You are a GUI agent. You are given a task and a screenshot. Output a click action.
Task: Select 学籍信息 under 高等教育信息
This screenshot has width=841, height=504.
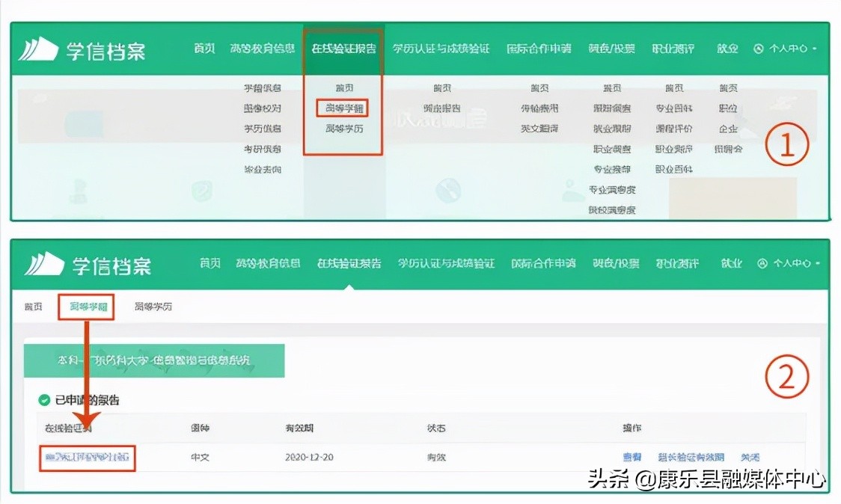coord(263,88)
